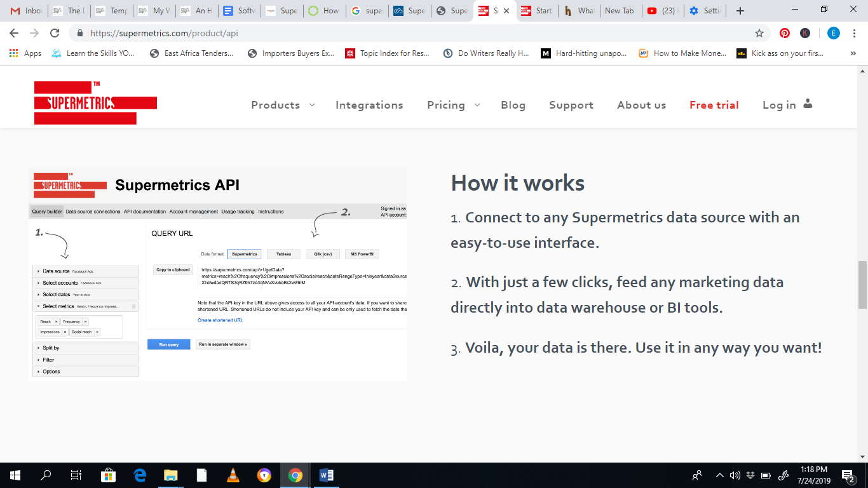Open the Support page
Viewport: 868px width, 488px height.
571,105
